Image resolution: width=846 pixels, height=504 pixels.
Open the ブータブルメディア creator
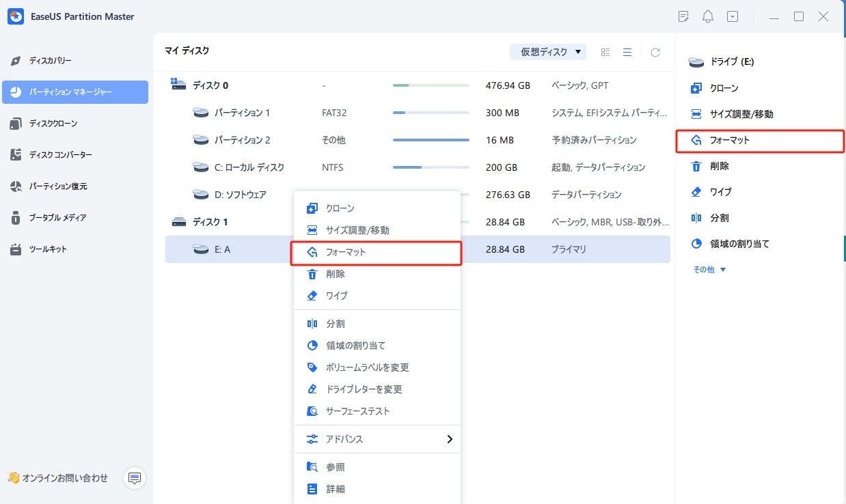pyautogui.click(x=75, y=217)
